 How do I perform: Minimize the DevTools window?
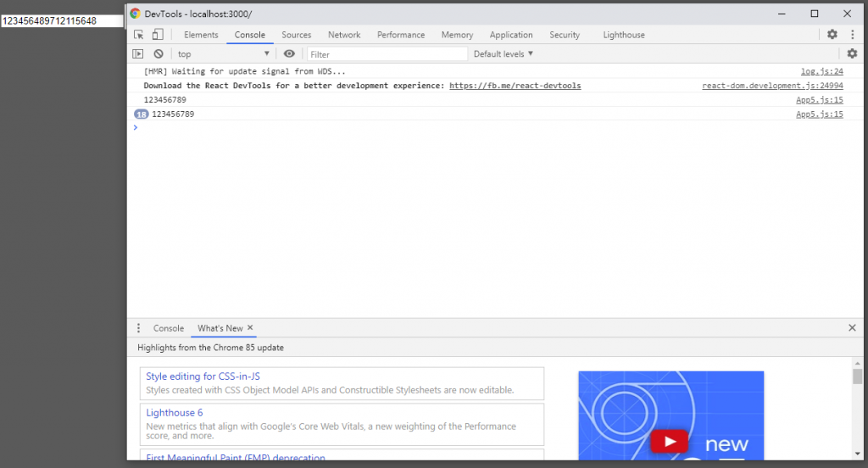782,14
